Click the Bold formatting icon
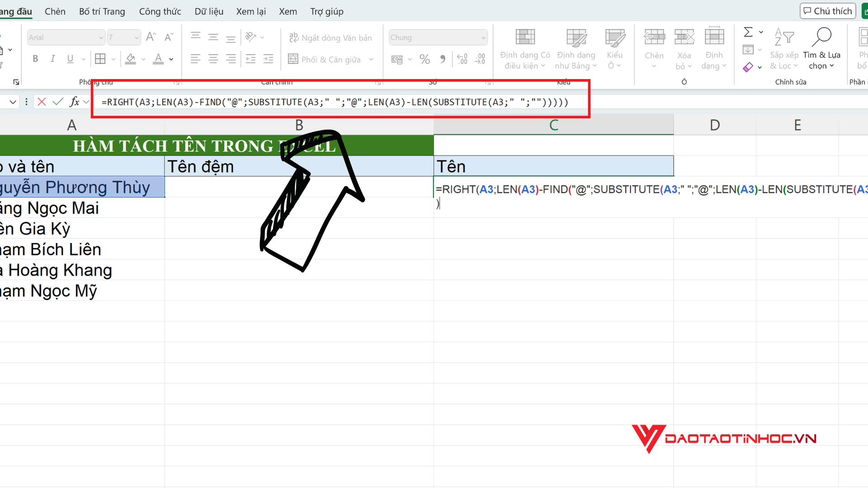Screen dimensions: 868x488 (35, 59)
